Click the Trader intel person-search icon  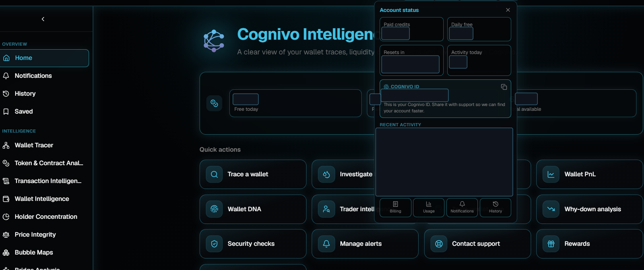point(326,209)
